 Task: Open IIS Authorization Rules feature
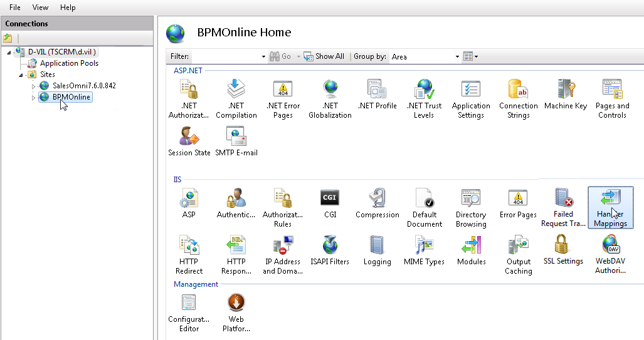point(283,208)
